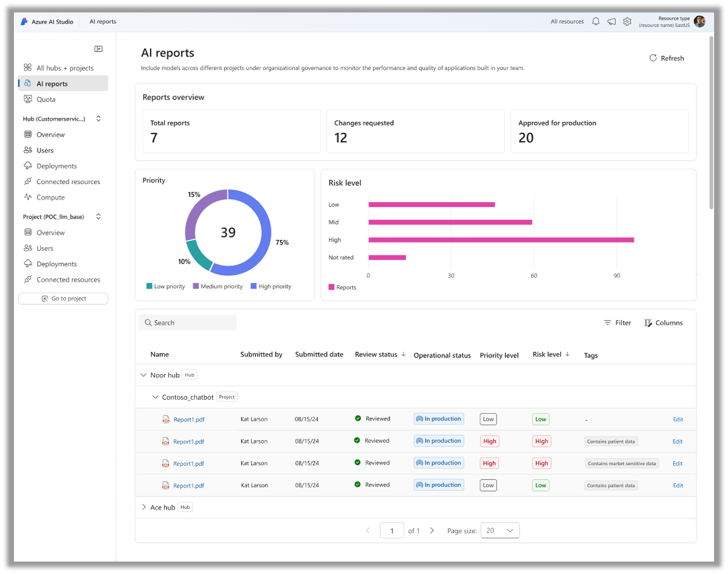The image size is (728, 574).
Task: Expand the Ace hub row
Action: (x=144, y=507)
